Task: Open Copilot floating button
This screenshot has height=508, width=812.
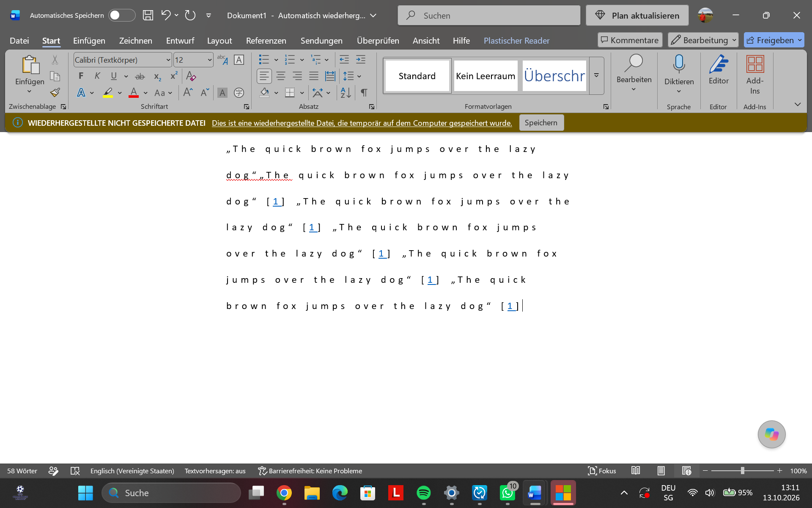Action: pos(771,434)
